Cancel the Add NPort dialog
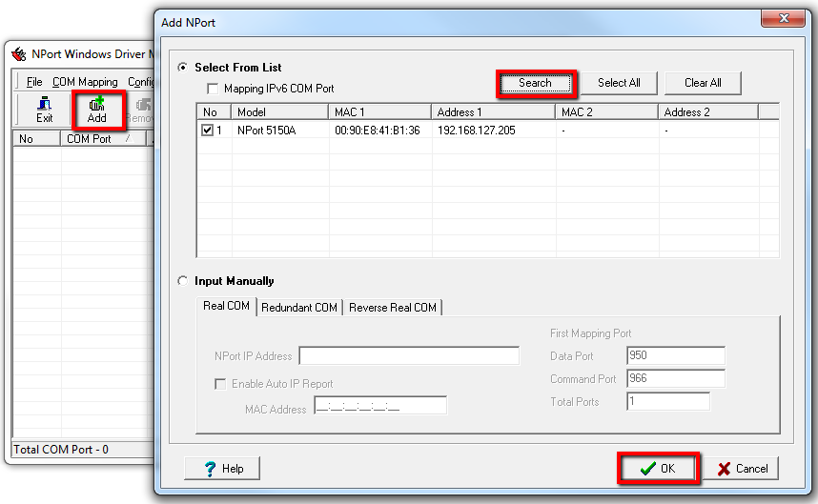The width and height of the screenshot is (818, 504). coord(742,468)
